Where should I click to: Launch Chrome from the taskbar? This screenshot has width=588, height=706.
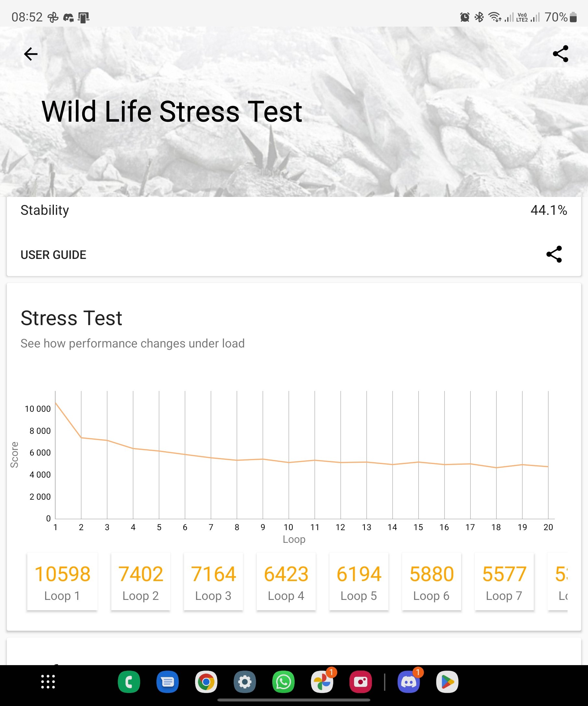pos(206,682)
